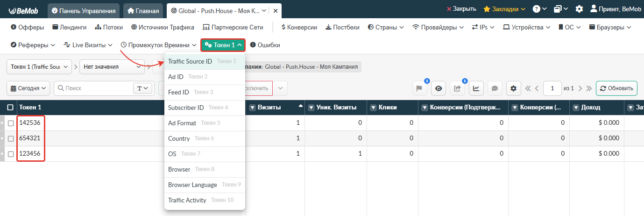Image resolution: width=644 pixels, height=216 pixels.
Task: Select Country Токен 6 menu item
Action: point(205,138)
